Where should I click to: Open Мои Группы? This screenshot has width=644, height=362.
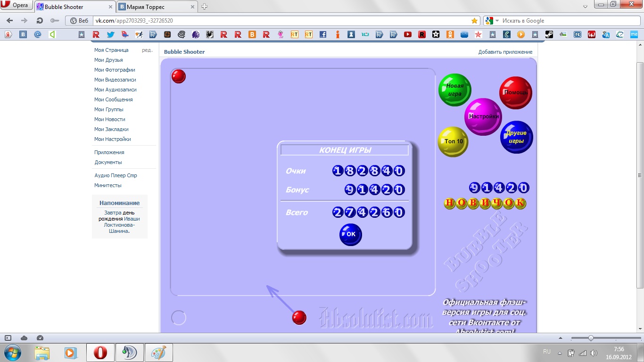pos(109,109)
